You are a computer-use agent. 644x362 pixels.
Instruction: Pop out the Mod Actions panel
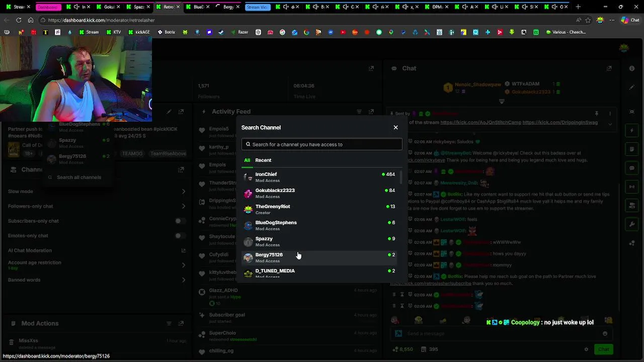(x=181, y=323)
